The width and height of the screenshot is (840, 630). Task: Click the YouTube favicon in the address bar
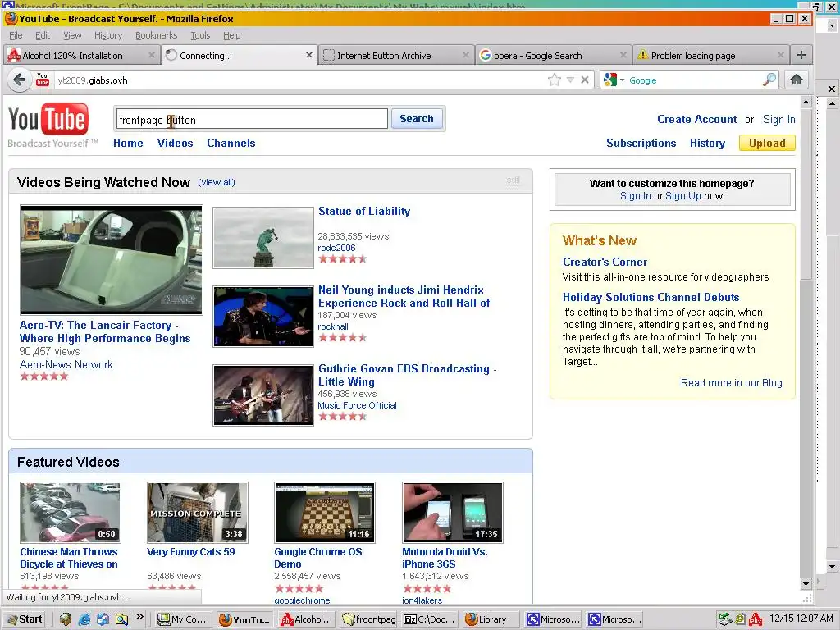tap(43, 80)
